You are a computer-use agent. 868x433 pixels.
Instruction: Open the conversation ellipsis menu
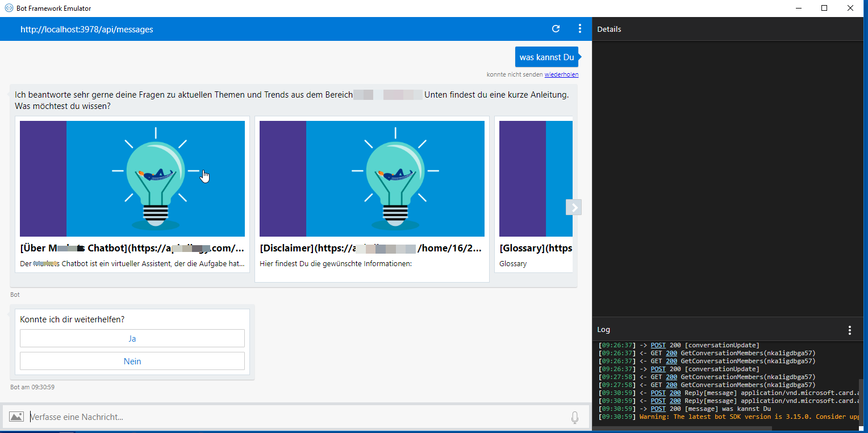click(x=579, y=28)
